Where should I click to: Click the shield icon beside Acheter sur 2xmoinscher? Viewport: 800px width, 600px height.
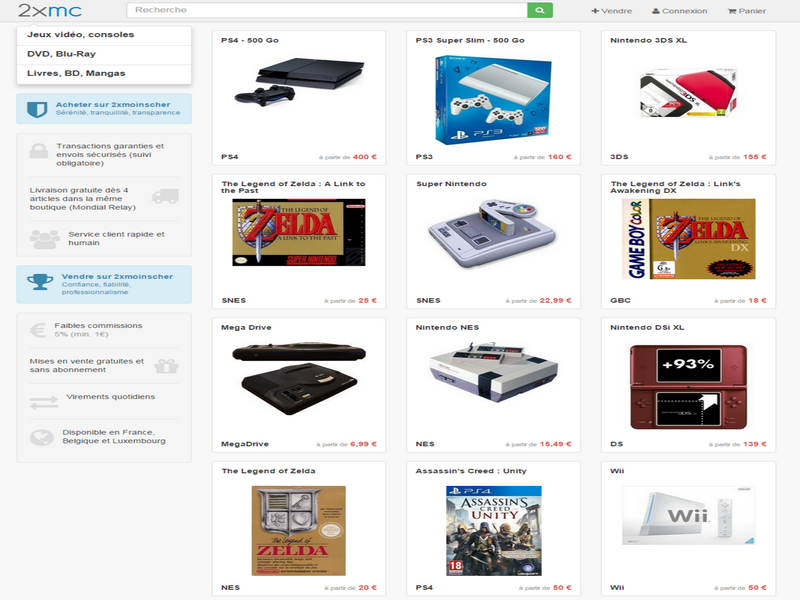[37, 109]
